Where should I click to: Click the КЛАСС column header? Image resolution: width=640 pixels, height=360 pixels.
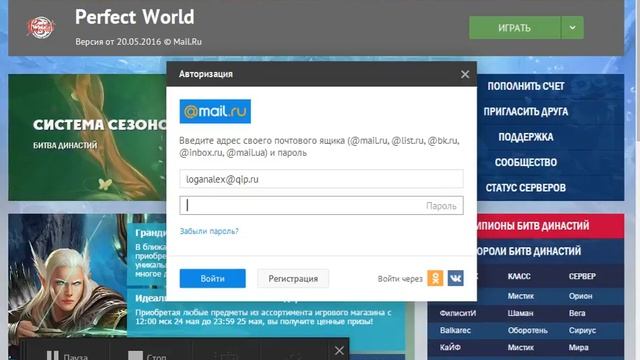pyautogui.click(x=519, y=276)
